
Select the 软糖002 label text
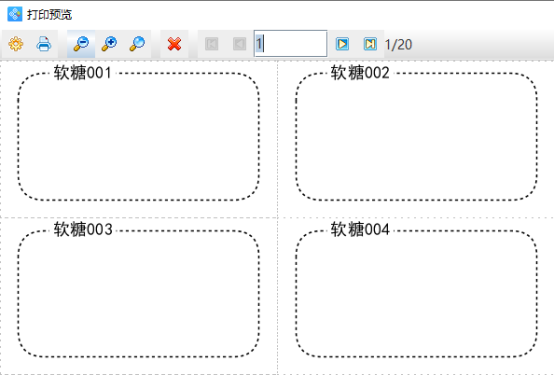coord(360,73)
